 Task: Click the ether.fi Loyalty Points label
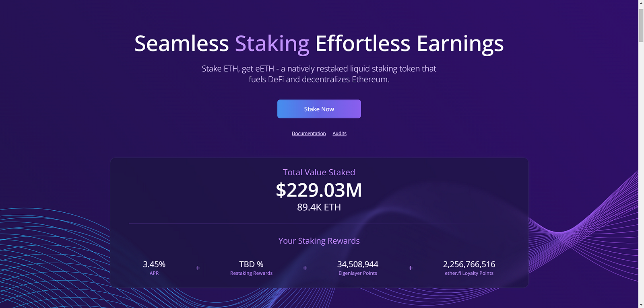[x=469, y=273]
